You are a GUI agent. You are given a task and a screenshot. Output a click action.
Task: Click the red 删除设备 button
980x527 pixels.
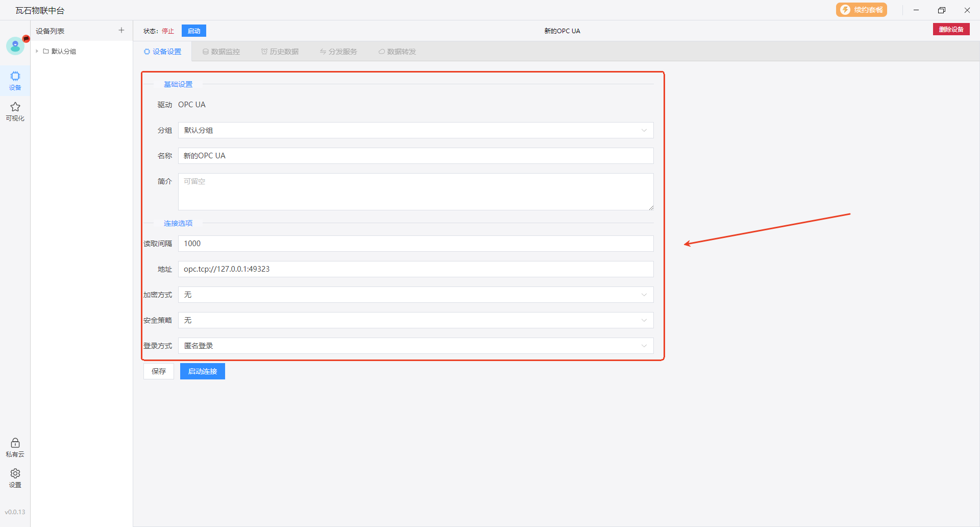[951, 30]
